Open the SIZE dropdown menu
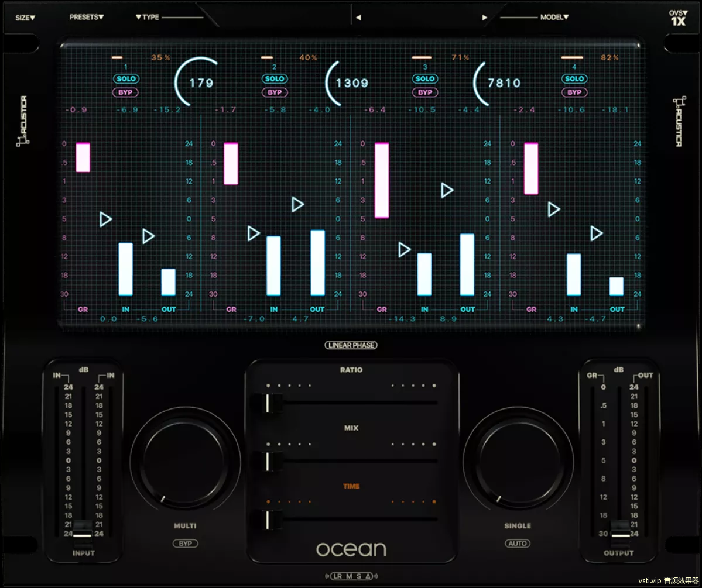The height and width of the screenshot is (588, 702). [25, 18]
